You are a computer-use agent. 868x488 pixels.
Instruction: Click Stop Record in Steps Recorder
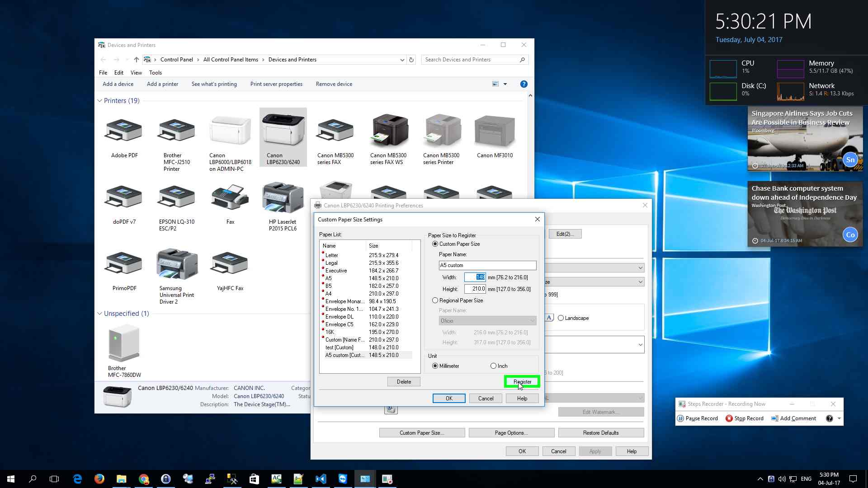745,418
